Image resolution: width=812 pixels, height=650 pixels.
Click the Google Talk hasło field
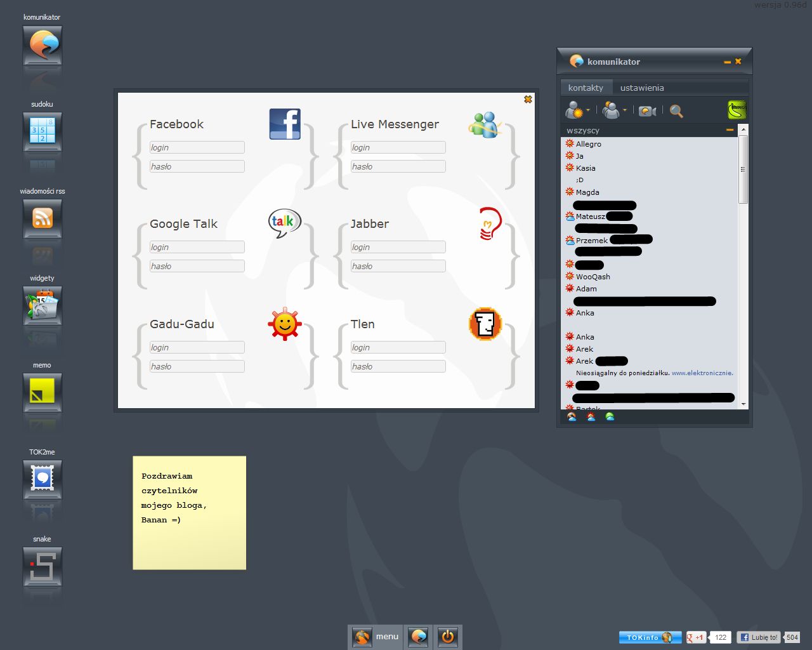[x=197, y=266]
